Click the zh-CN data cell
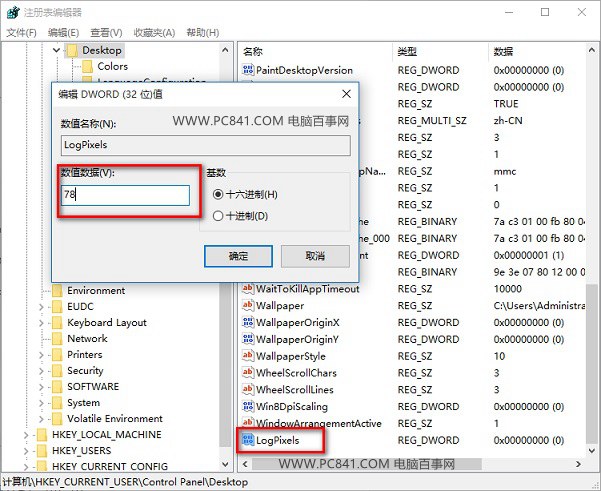 pyautogui.click(x=508, y=121)
